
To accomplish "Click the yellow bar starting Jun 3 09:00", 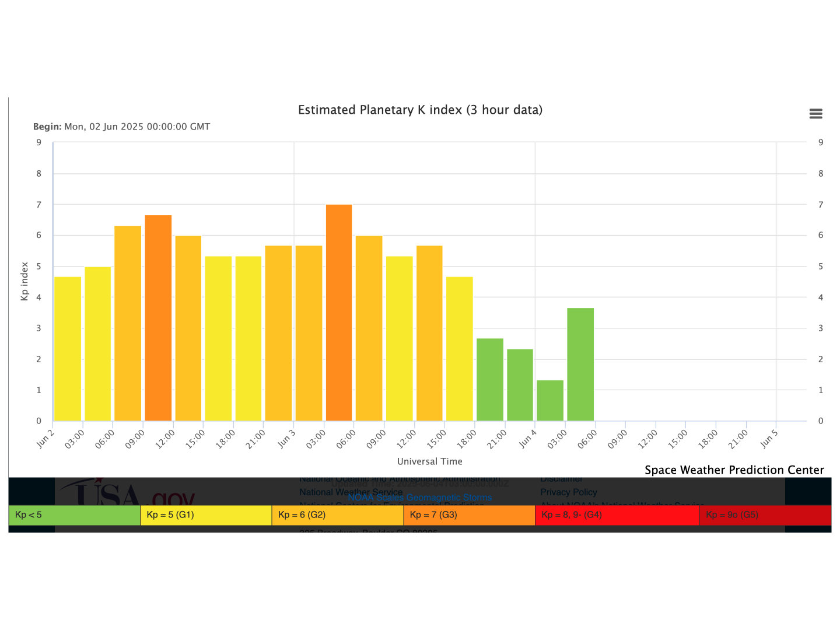I will point(399,338).
